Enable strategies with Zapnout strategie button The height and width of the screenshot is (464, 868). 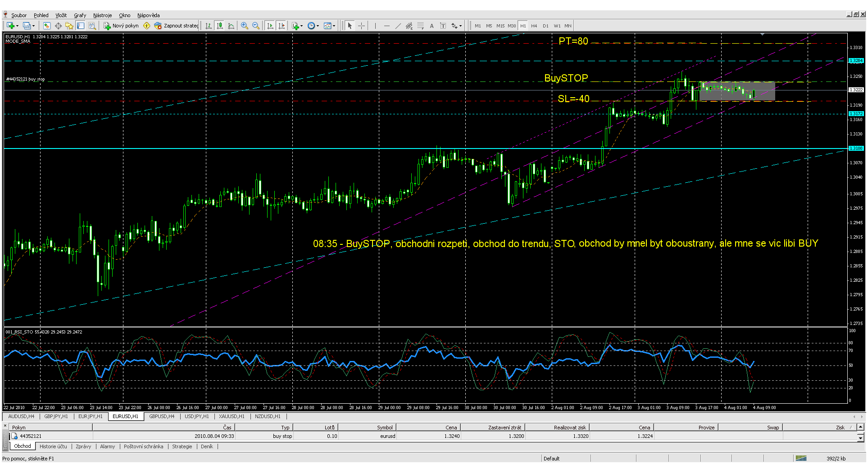176,26
